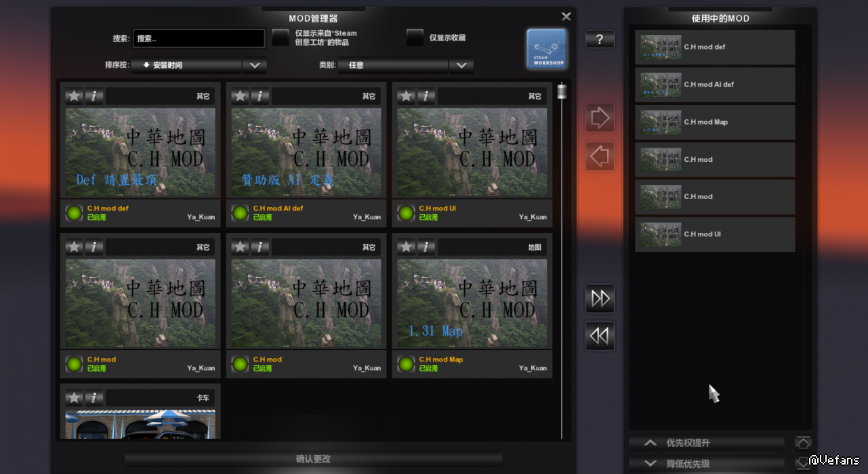Show info for C.H mod Map card
The width and height of the screenshot is (868, 474).
[x=426, y=247]
